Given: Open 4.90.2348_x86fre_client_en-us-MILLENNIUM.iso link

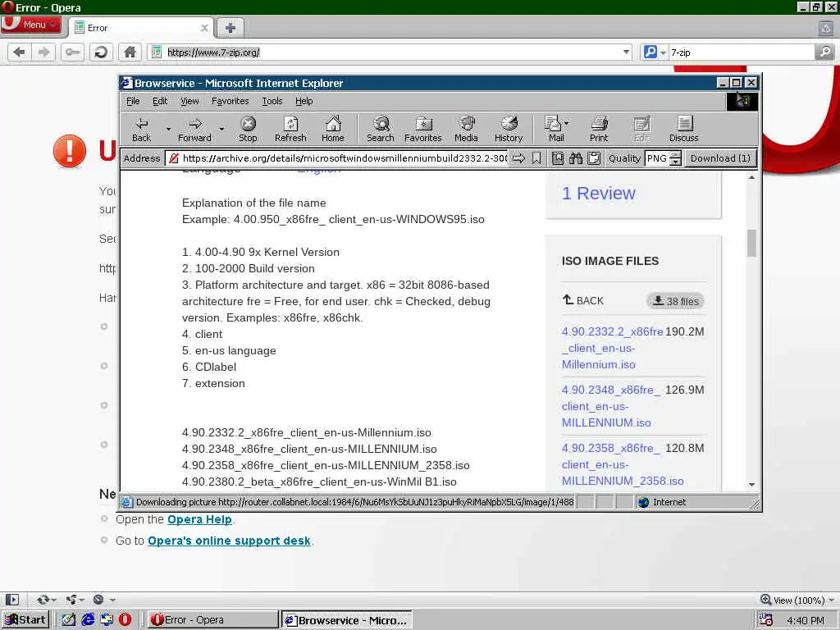Looking at the screenshot, I should coord(610,406).
